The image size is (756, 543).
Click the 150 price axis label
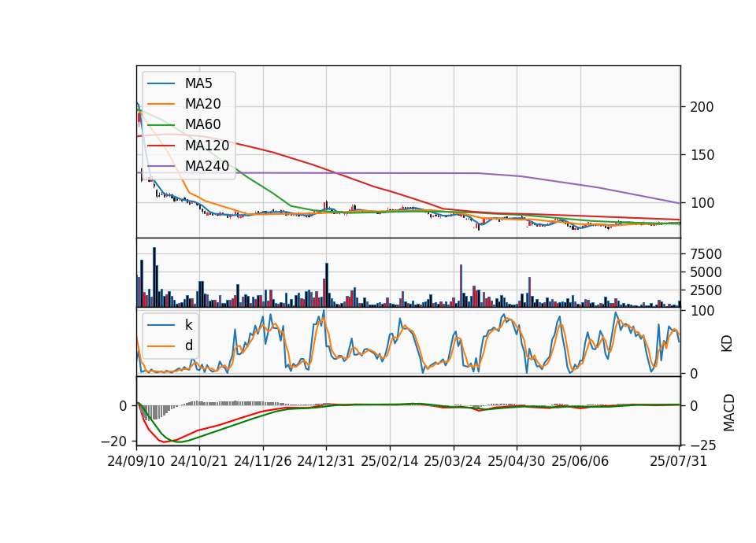coord(702,155)
